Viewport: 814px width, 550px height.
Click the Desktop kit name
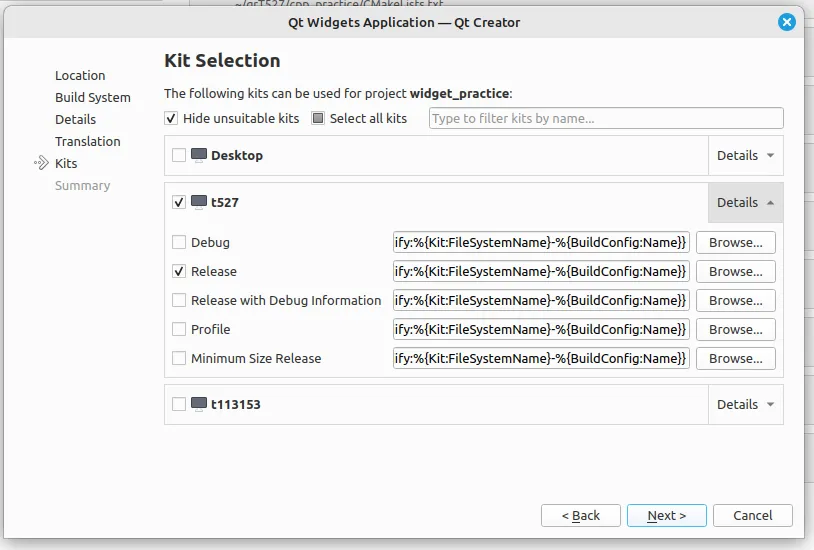[x=237, y=155]
